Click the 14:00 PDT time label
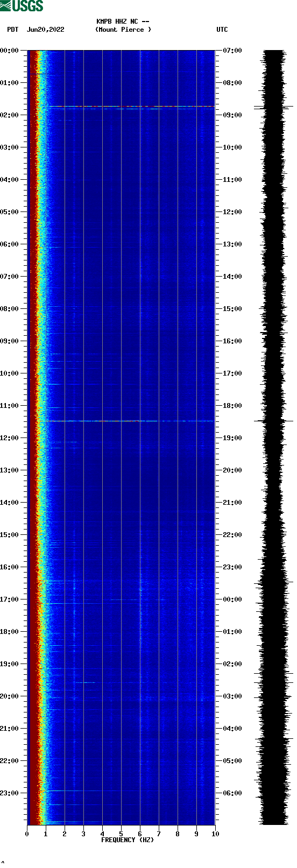 pos(10,503)
